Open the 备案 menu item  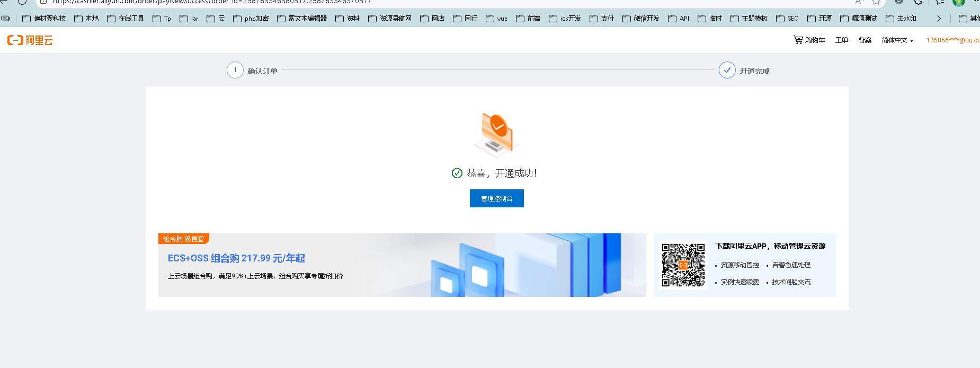point(865,40)
